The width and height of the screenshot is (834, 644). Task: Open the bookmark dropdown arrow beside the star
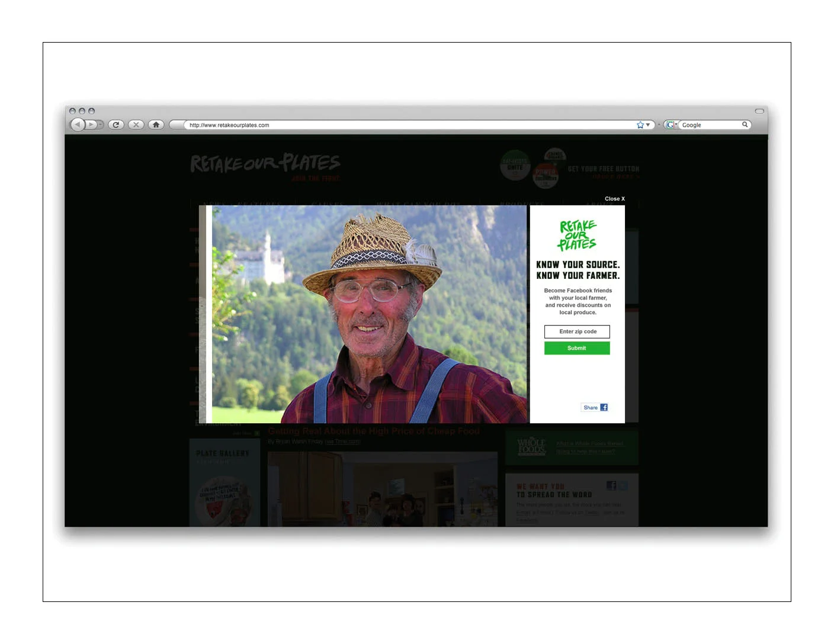coord(648,125)
